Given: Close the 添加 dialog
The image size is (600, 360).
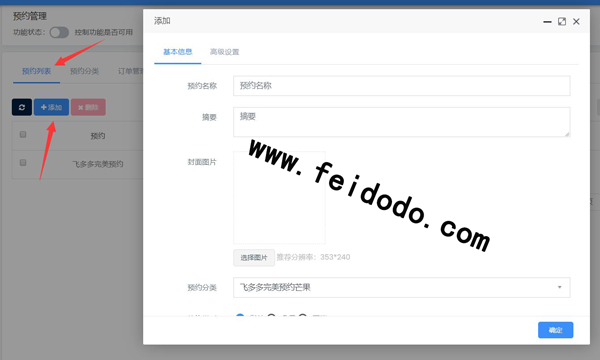Looking at the screenshot, I should tap(576, 21).
